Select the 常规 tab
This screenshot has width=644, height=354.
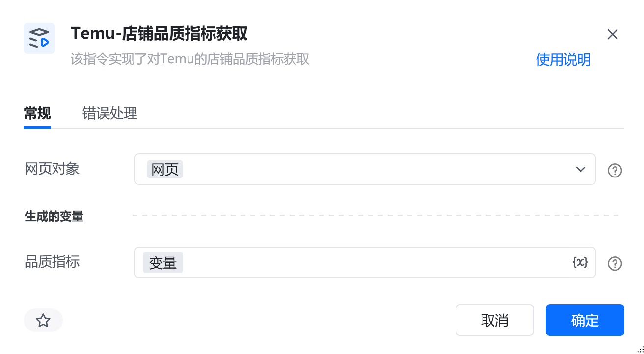pos(37,113)
